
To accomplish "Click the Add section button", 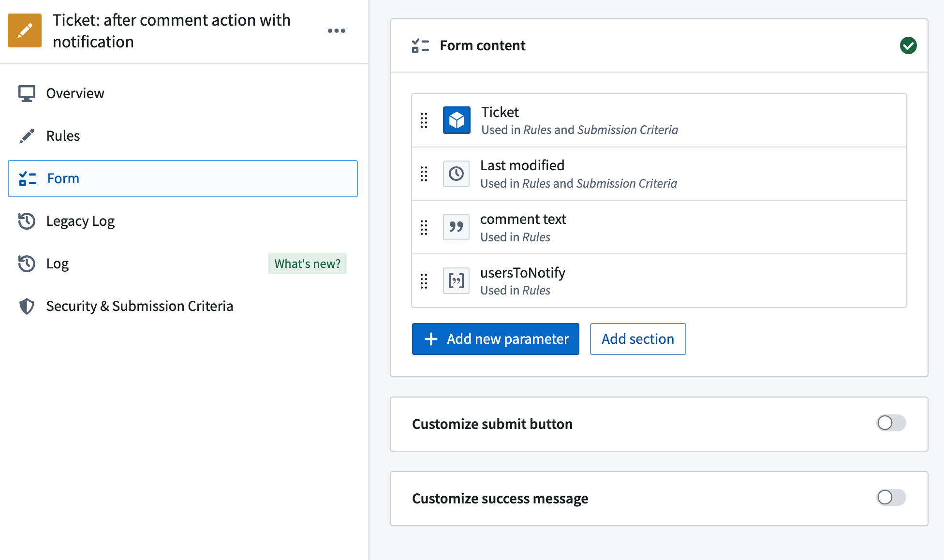I will pyautogui.click(x=638, y=339).
